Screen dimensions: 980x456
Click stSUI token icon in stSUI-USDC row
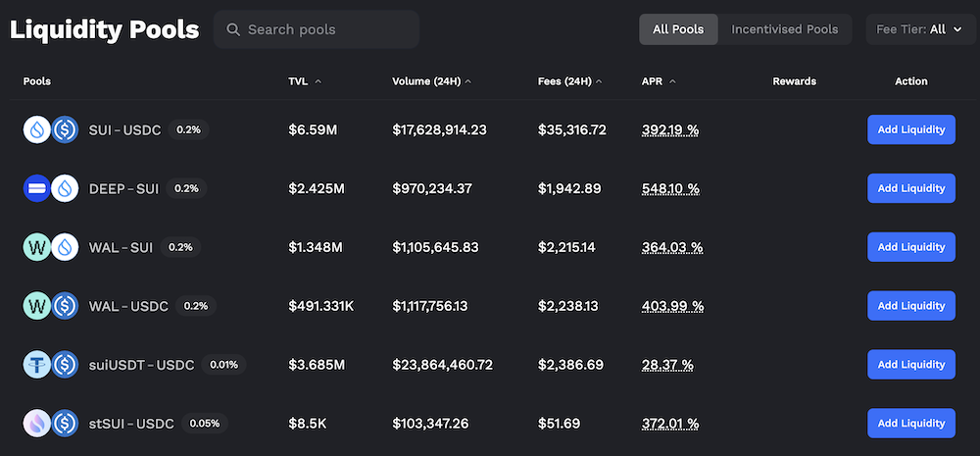37,423
